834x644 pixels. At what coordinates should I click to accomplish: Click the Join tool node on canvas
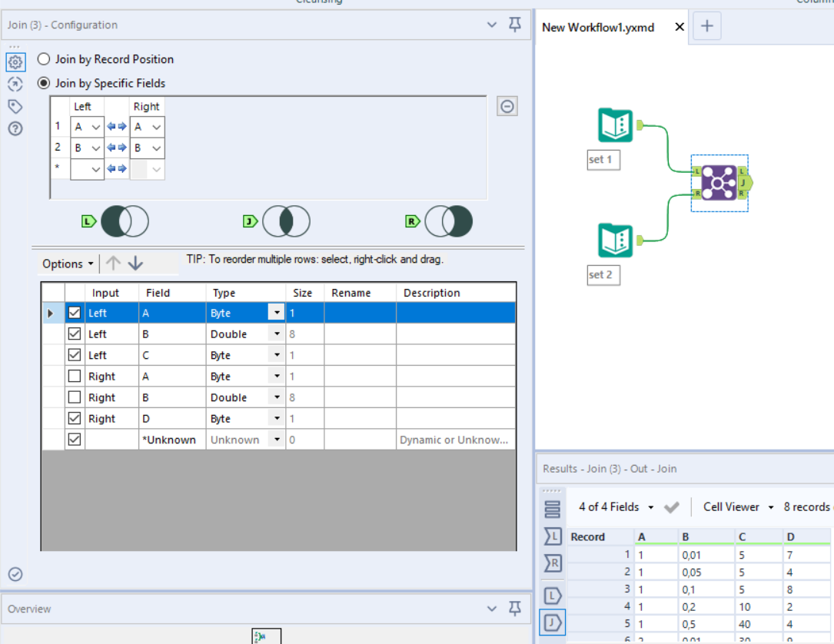coord(719,183)
